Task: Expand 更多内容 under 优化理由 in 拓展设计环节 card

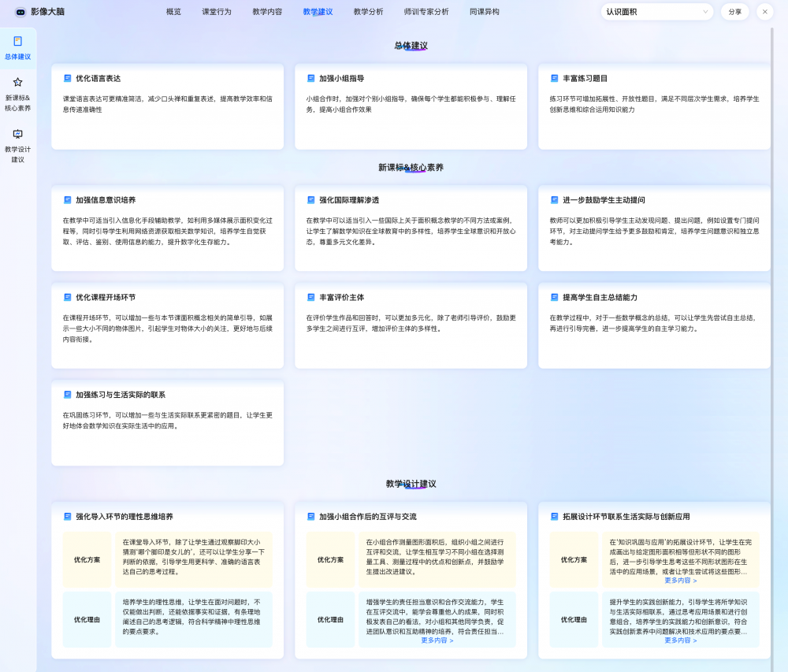Action: 681,640
